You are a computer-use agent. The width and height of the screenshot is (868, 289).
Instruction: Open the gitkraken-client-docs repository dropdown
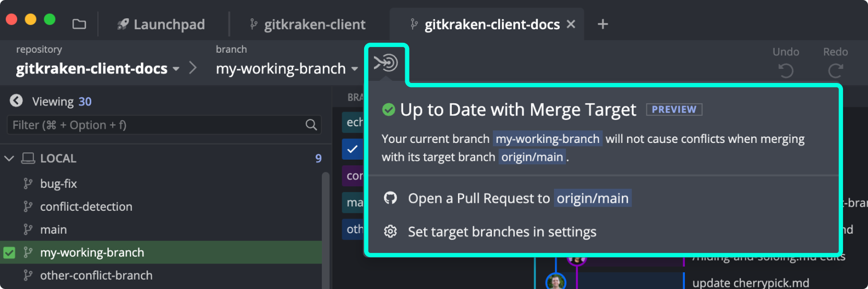tap(98, 68)
